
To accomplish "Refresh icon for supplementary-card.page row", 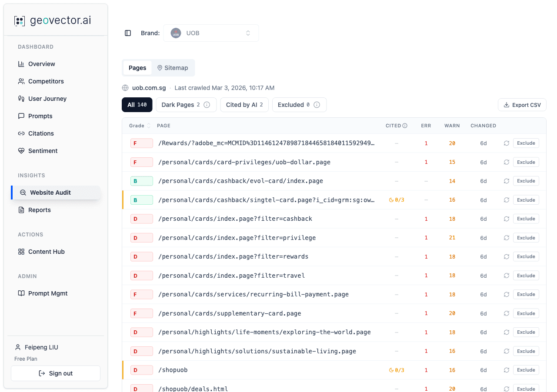I will click(507, 313).
